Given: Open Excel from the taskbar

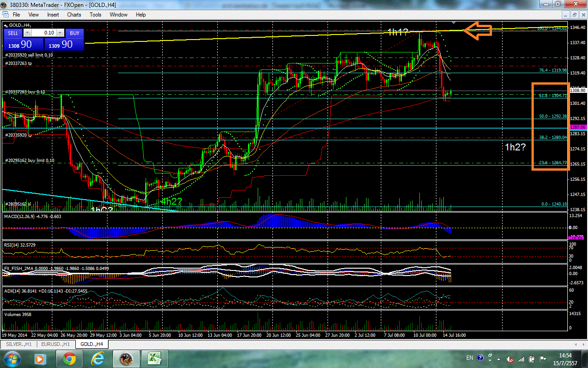Looking at the screenshot, I should (154, 358).
